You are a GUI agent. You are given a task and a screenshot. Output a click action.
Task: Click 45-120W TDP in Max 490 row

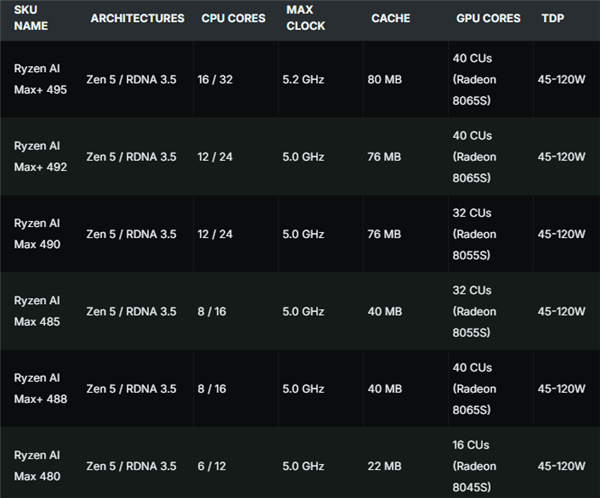click(561, 234)
